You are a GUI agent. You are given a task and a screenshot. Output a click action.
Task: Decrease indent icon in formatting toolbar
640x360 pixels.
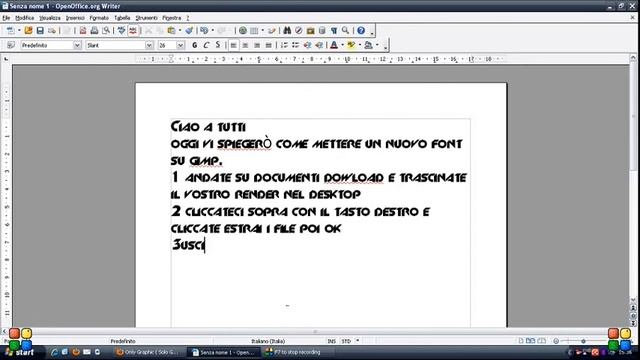307,45
